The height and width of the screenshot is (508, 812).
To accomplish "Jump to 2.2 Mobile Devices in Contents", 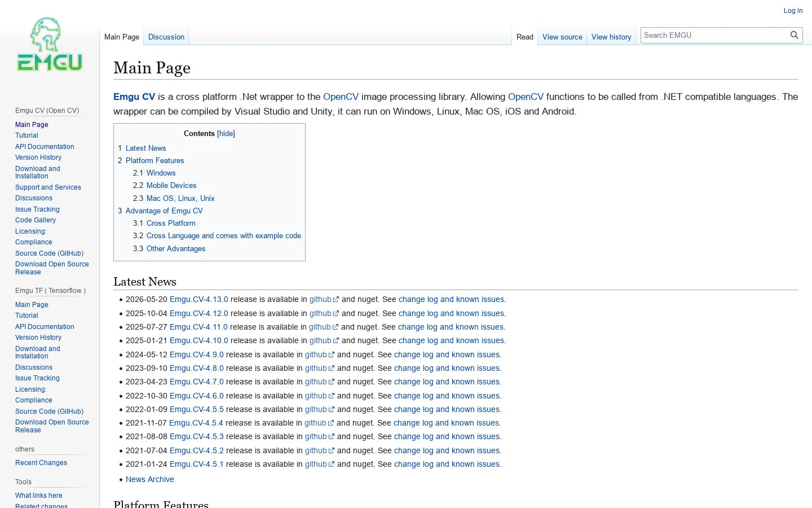I will tap(165, 186).
